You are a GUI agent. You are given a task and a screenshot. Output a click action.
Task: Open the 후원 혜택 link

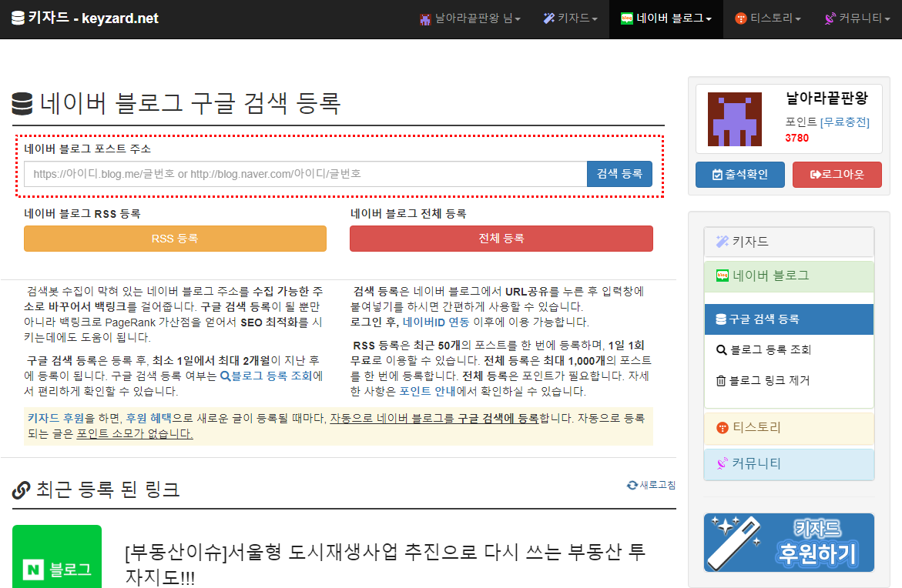coord(149,419)
